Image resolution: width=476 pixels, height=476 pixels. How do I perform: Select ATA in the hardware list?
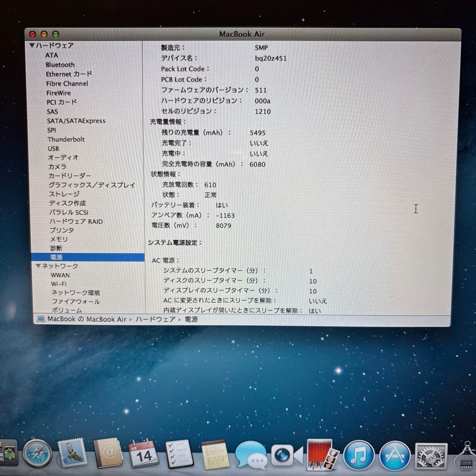click(52, 55)
